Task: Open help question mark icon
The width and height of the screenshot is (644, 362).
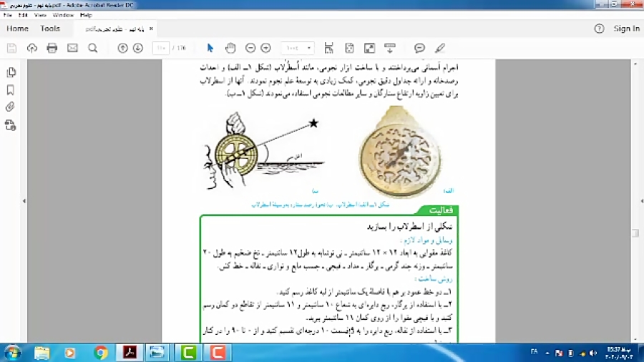Action: point(599,29)
